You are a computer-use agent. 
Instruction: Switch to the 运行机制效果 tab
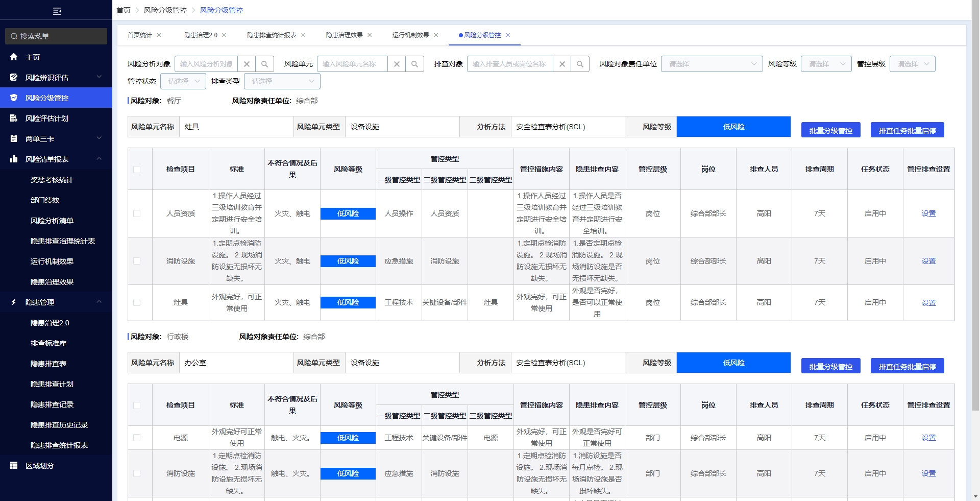coord(410,35)
